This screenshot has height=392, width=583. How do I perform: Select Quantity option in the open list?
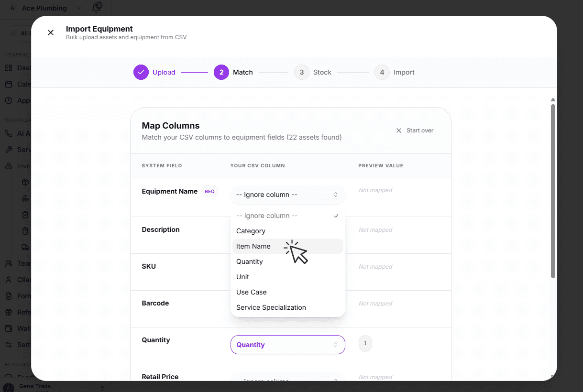click(x=287, y=261)
